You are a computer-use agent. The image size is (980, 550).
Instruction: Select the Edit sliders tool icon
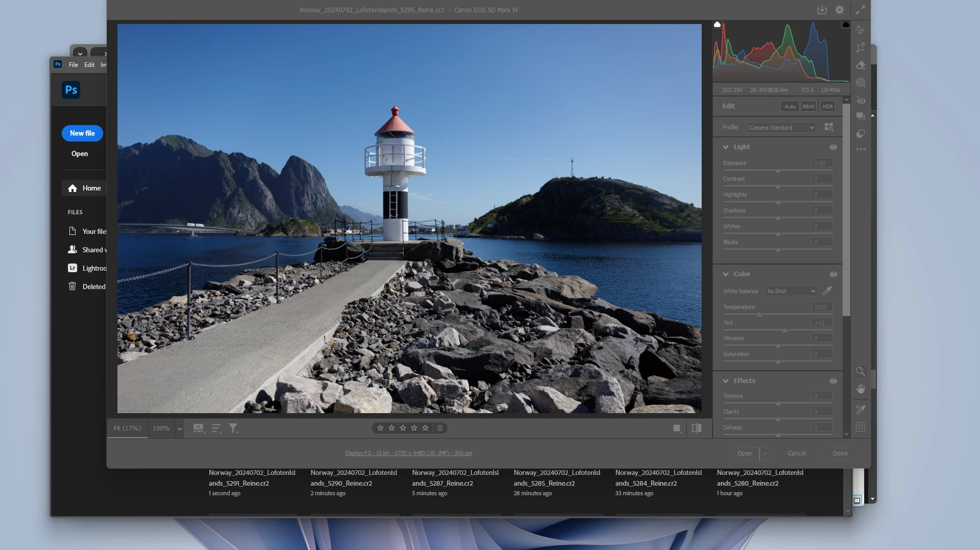click(861, 30)
